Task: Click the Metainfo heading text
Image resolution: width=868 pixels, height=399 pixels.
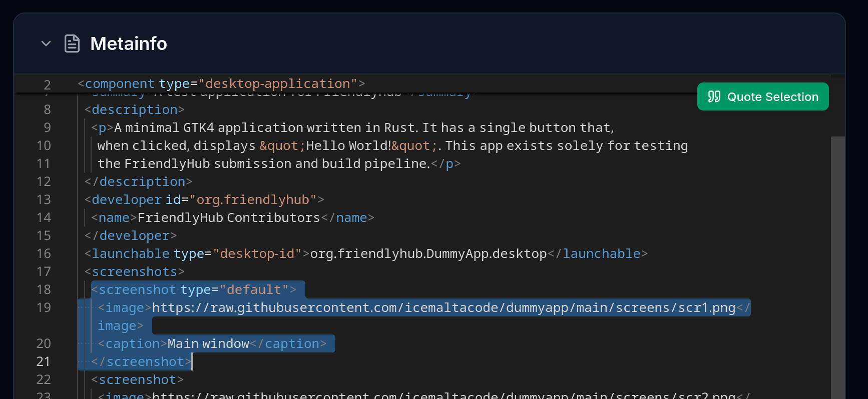Action: (128, 43)
